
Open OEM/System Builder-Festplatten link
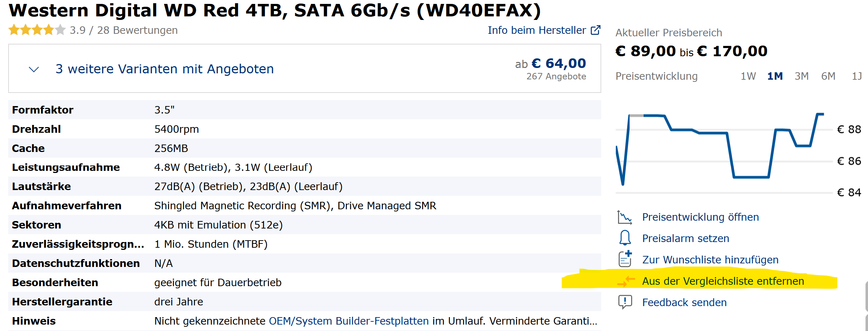[x=348, y=321]
